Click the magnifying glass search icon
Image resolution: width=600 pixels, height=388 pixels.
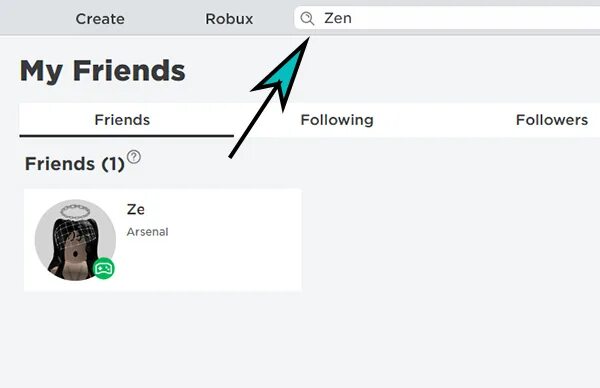tap(307, 18)
